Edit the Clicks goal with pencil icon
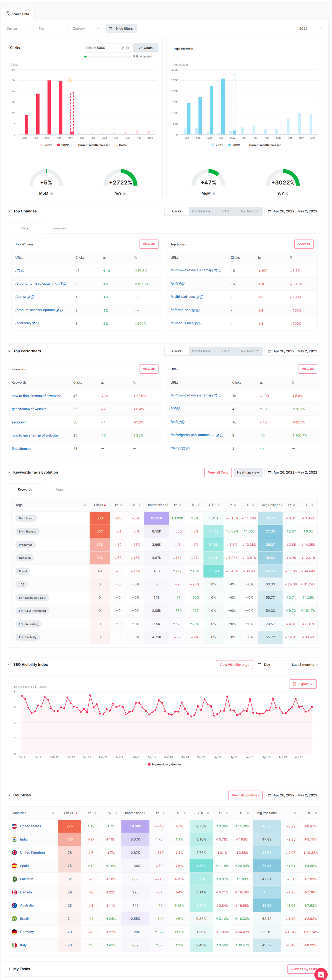The height and width of the screenshot is (980, 332). 123,48
